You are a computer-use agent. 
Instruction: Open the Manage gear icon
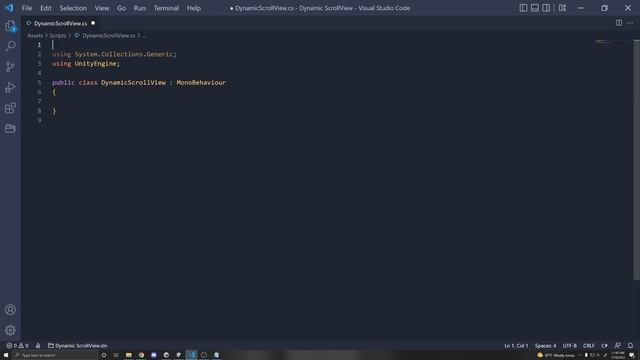(10, 330)
